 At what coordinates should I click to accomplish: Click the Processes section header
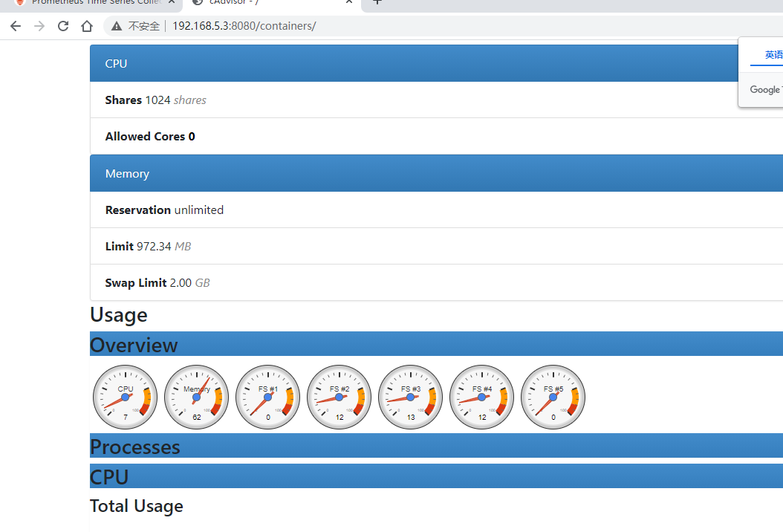(134, 447)
